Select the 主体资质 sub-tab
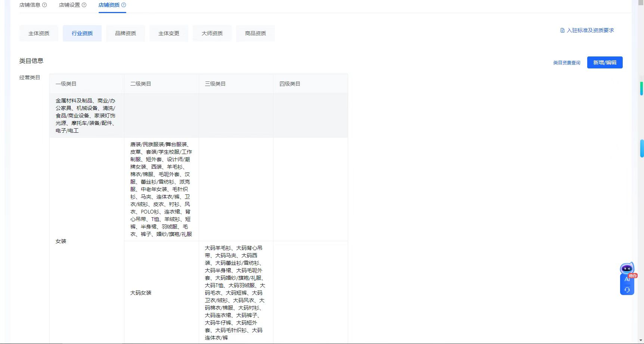The width and height of the screenshot is (644, 344). tap(39, 34)
